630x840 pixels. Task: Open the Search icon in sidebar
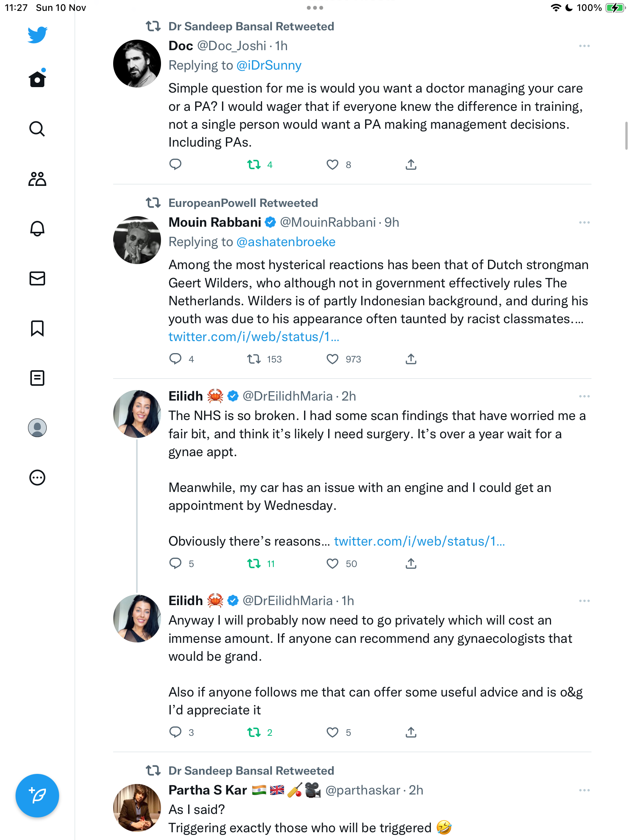[x=37, y=129]
